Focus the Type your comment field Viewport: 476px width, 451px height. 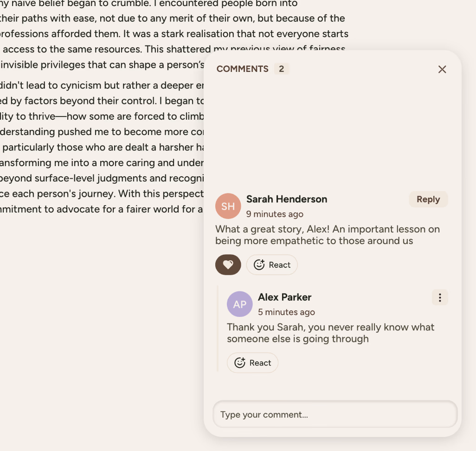tap(335, 414)
